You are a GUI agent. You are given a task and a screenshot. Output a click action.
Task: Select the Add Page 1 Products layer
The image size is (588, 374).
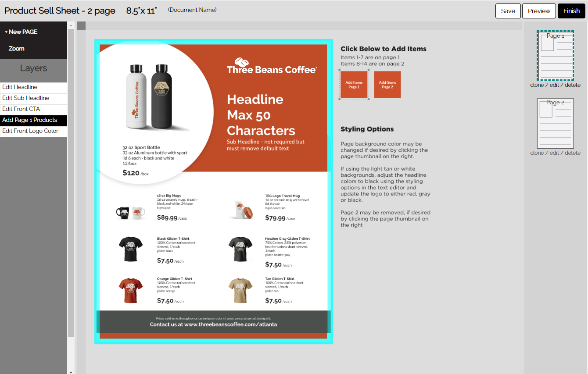(33, 120)
